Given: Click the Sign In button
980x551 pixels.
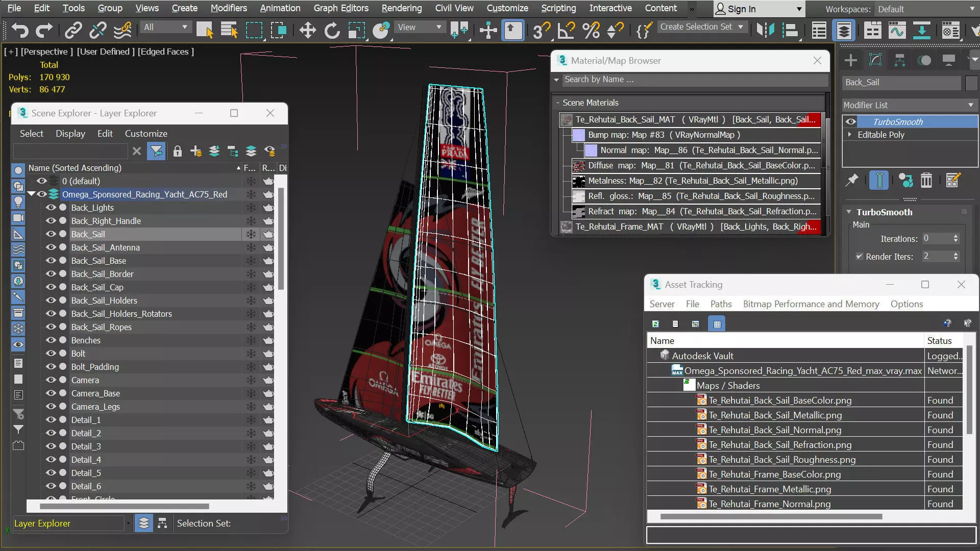Looking at the screenshot, I should click(759, 9).
